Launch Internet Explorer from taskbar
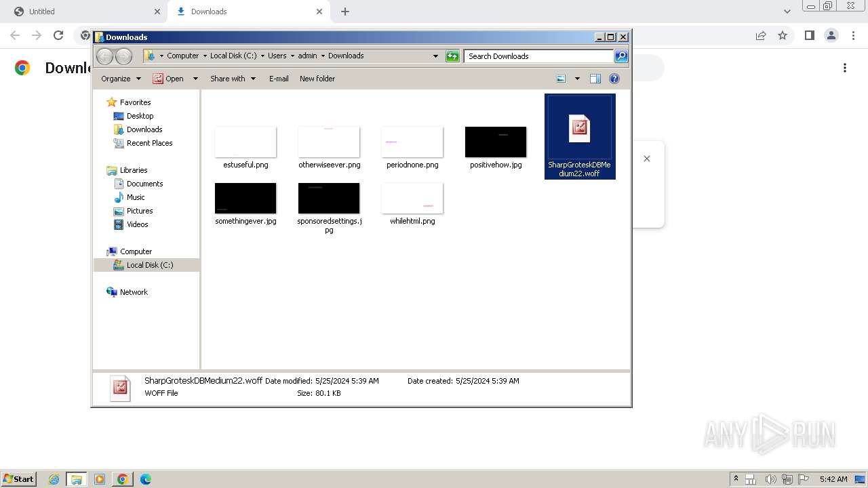 pos(54,479)
